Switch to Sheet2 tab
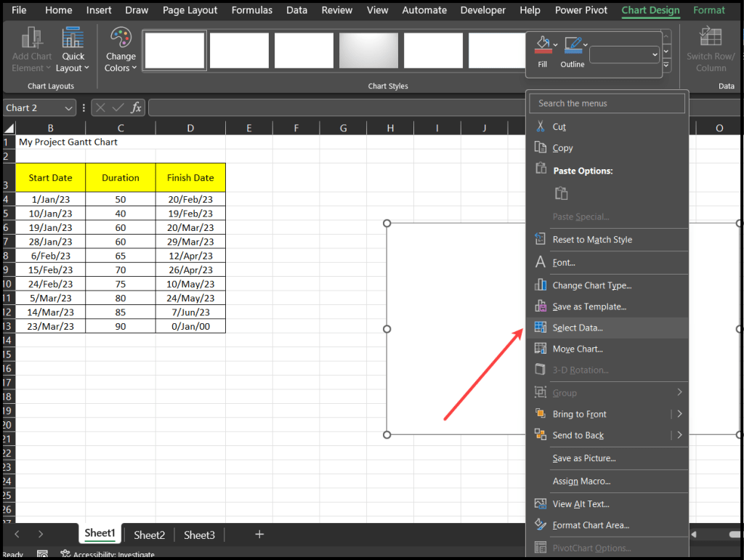744x560 pixels. pos(149,535)
